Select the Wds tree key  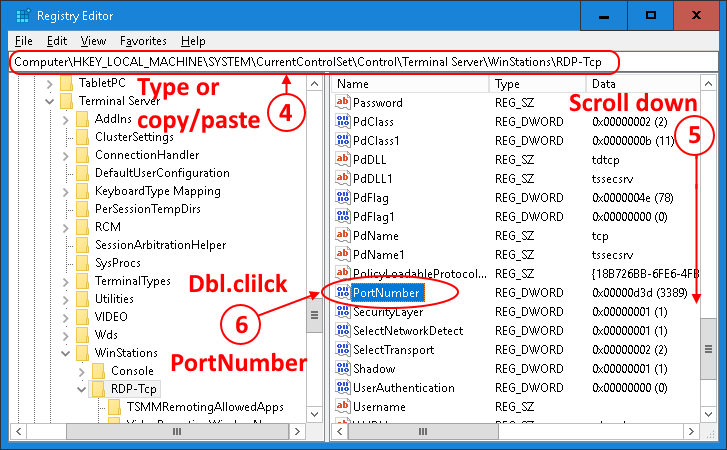[106, 335]
